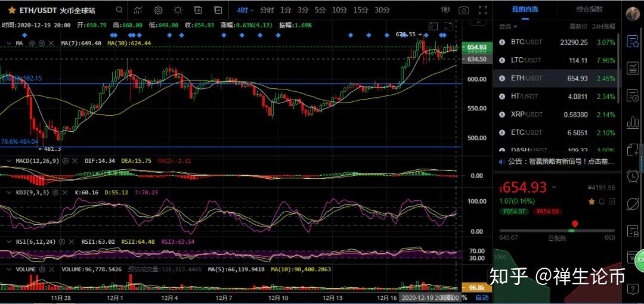Click the multi-chart layout icon
644x304 pixels.
tap(198, 10)
